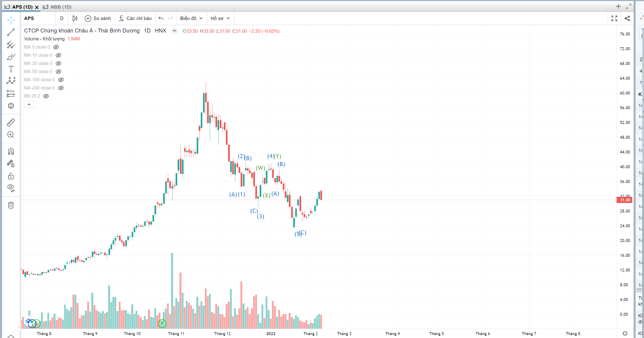This screenshot has height=338, width=644.
Task: Show the MA 50 close indicator
Action: [x=58, y=72]
